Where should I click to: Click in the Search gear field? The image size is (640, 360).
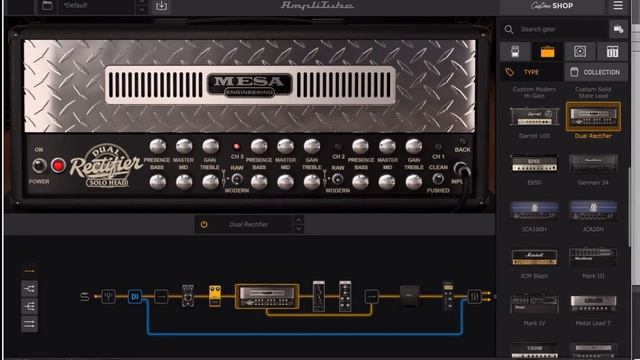click(561, 29)
